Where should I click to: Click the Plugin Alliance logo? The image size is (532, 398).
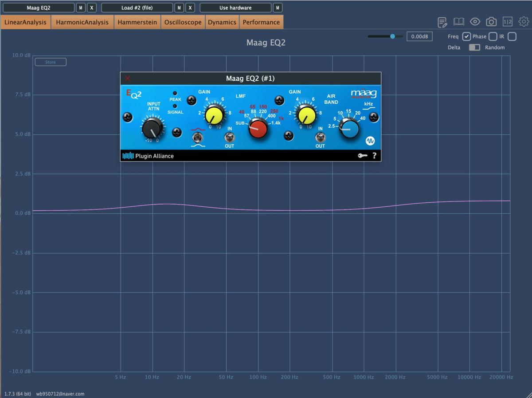(148, 156)
